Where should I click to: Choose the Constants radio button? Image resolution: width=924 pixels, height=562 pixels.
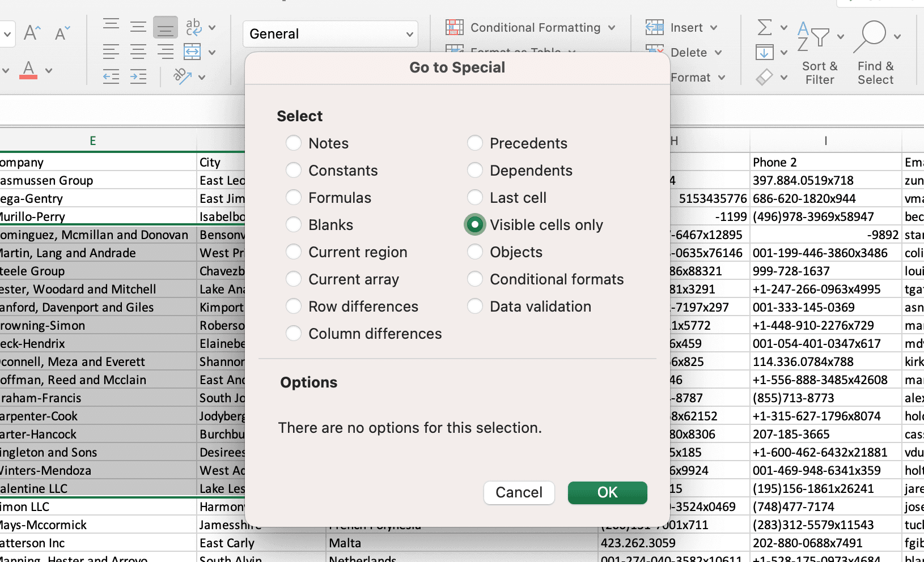click(x=294, y=171)
